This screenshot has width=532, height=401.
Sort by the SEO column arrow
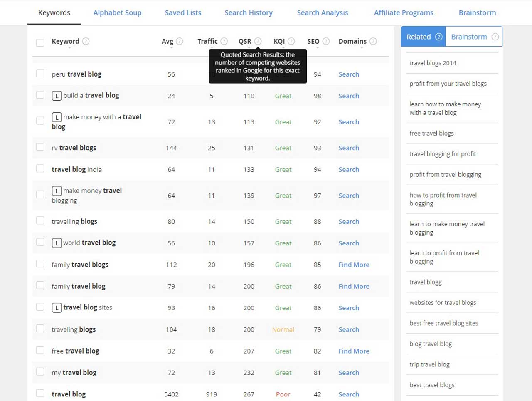[x=318, y=48]
